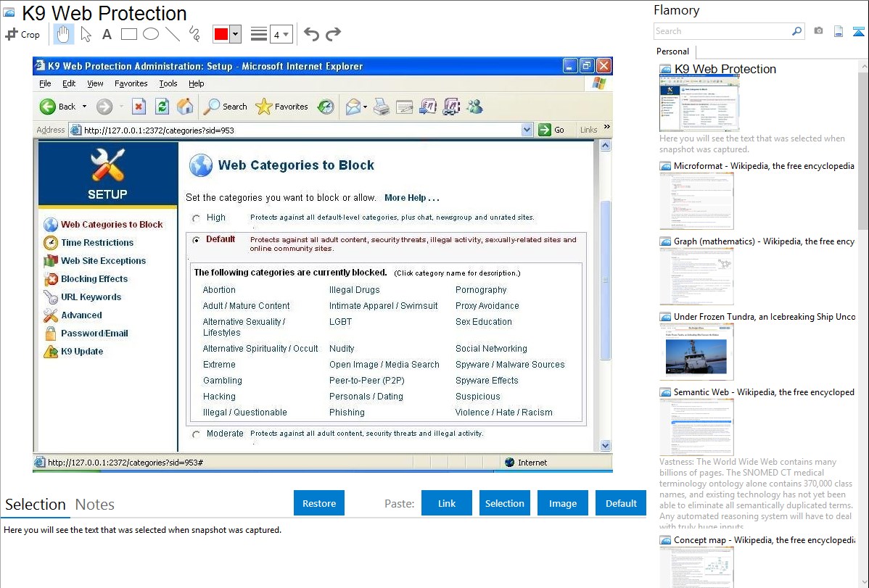
Task: Select the Default protection level radio
Action: point(196,240)
